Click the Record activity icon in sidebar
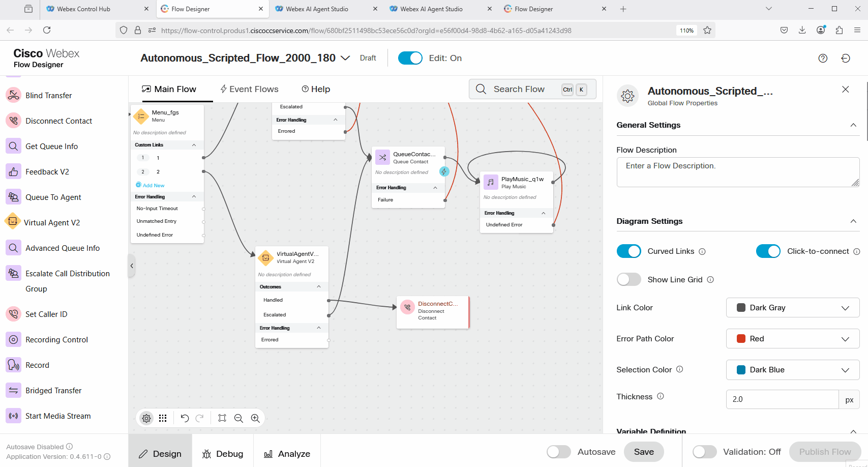The width and height of the screenshot is (868, 467). 13,365
